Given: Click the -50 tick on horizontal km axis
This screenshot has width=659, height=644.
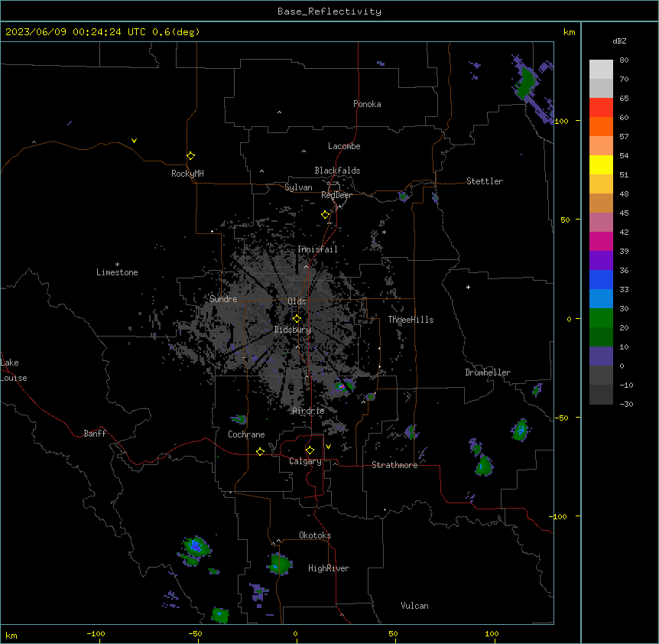Looking at the screenshot, I should (x=195, y=633).
